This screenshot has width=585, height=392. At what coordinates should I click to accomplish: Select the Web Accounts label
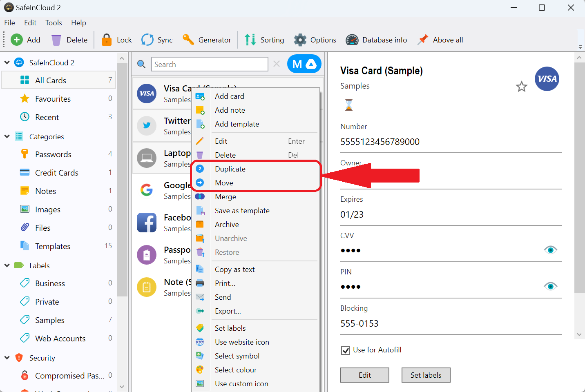pyautogui.click(x=59, y=339)
